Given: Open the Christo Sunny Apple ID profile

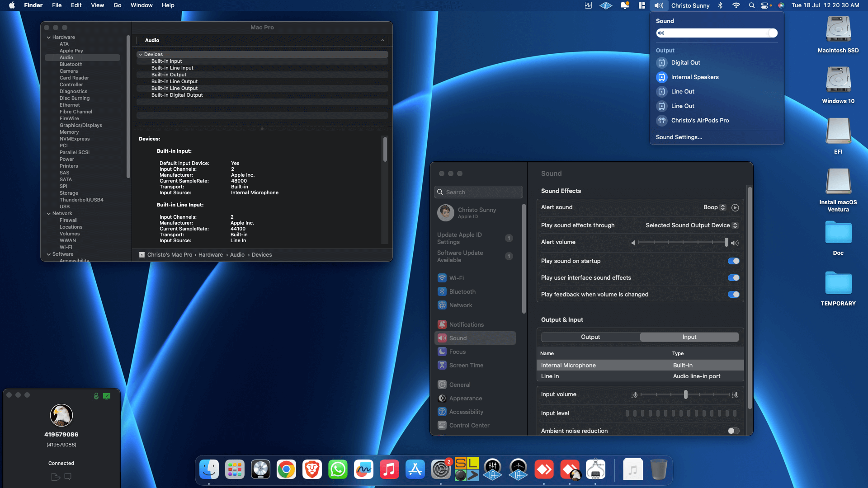Looking at the screenshot, I should point(475,213).
